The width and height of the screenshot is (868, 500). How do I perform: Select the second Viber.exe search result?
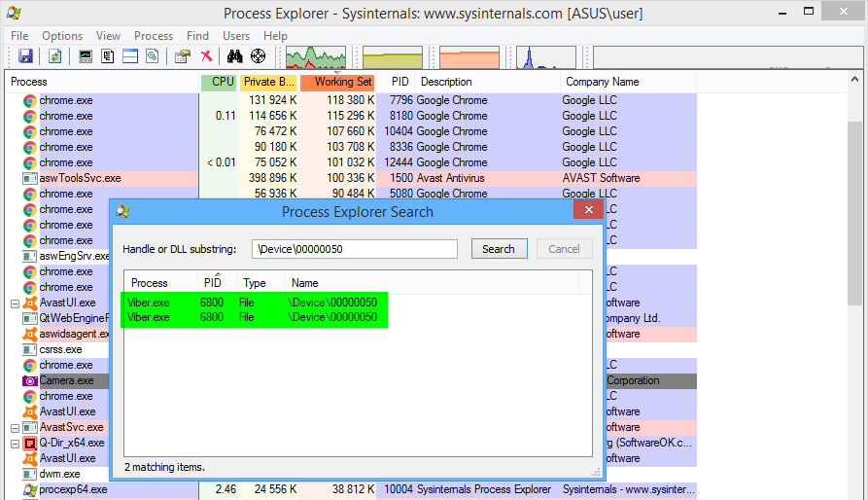tap(254, 317)
